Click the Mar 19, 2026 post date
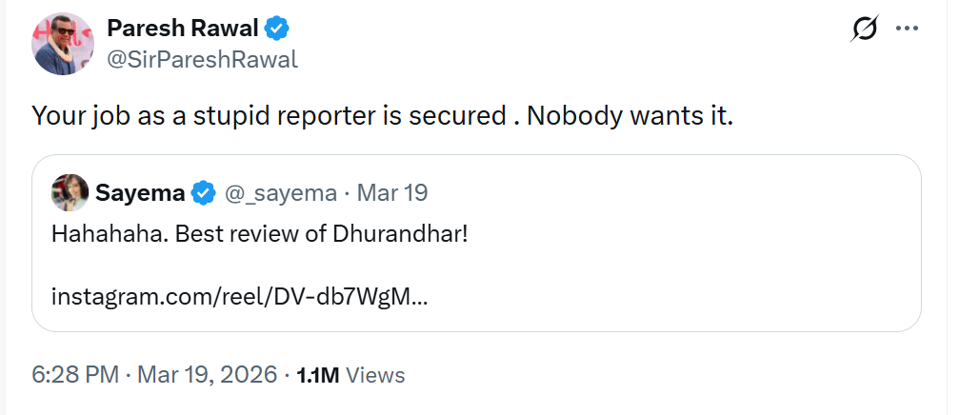980x415 pixels. pos(207,375)
